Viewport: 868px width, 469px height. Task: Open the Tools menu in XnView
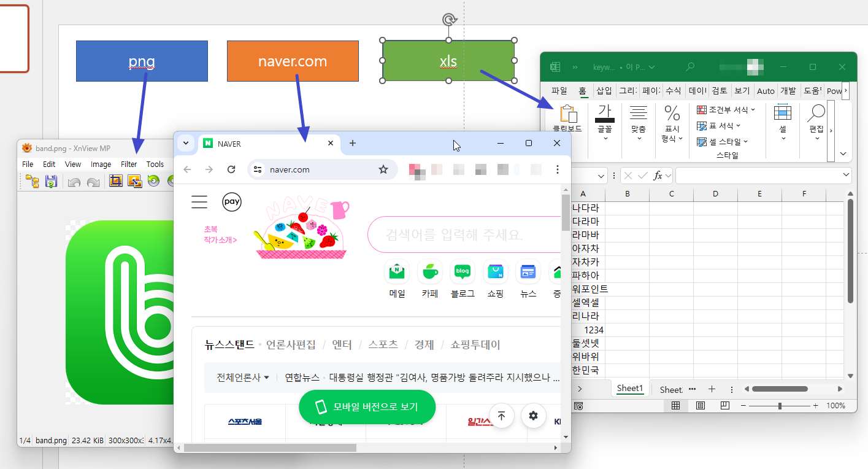point(155,164)
